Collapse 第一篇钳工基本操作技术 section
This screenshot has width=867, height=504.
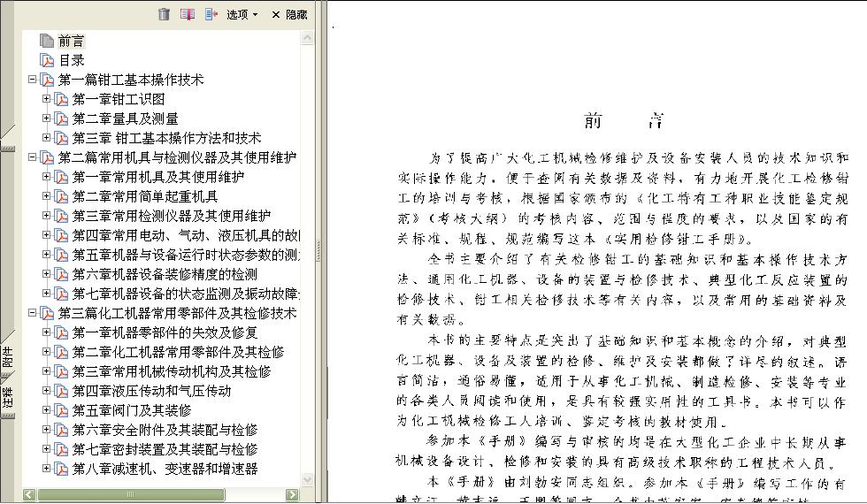32,80
